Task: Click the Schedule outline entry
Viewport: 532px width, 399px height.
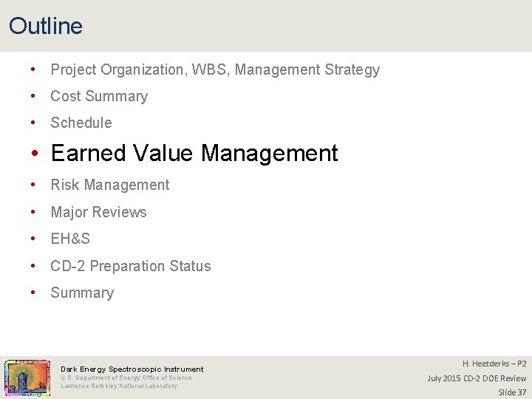Action: [x=81, y=123]
